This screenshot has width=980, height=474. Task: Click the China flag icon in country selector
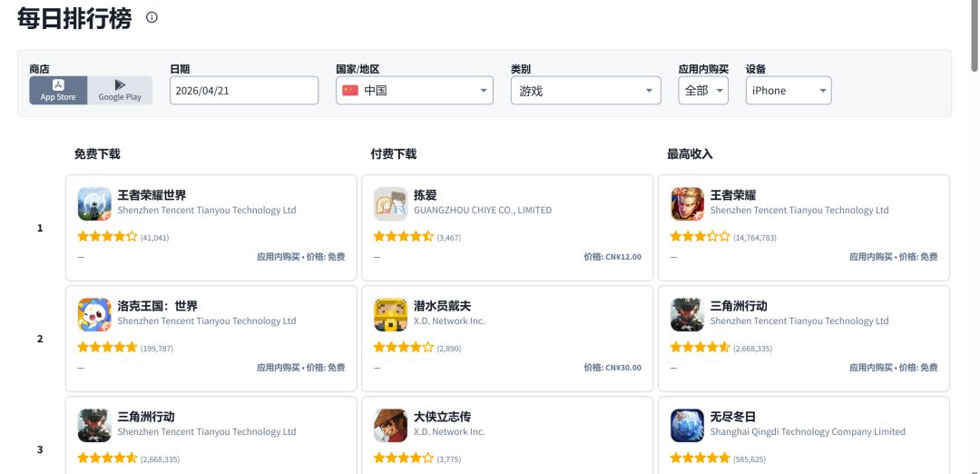[350, 90]
